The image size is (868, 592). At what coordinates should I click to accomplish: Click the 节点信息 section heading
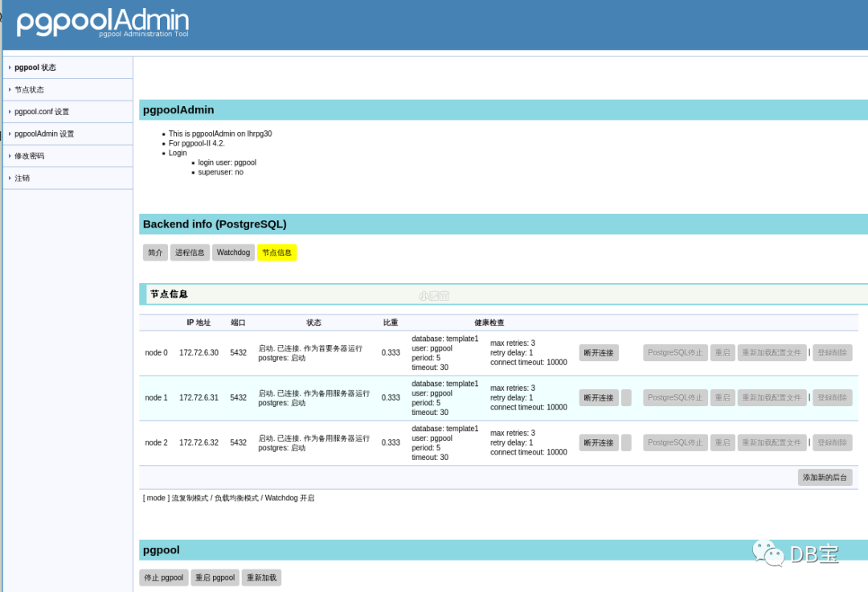coord(169,294)
